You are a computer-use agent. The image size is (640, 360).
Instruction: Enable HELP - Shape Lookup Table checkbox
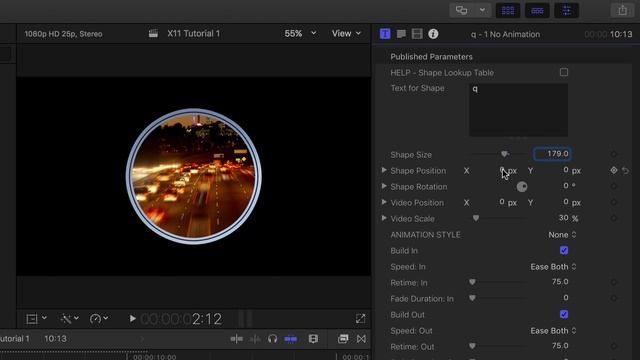[564, 72]
